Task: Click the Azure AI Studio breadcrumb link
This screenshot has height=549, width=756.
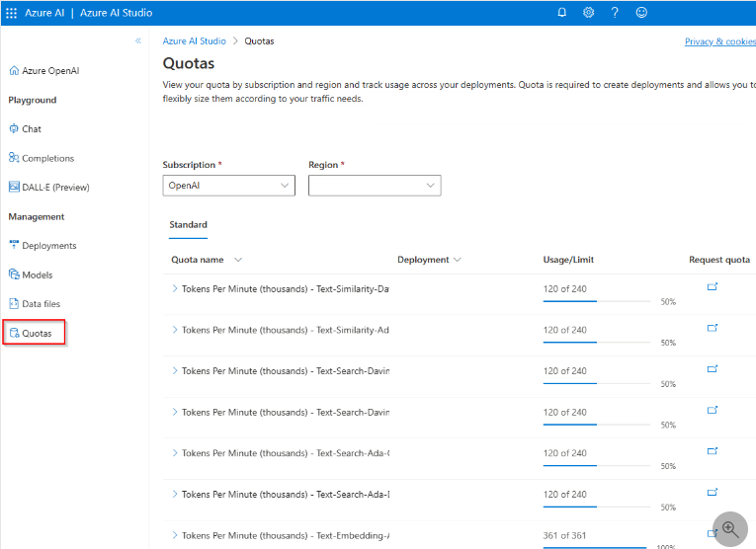Action: 195,40
